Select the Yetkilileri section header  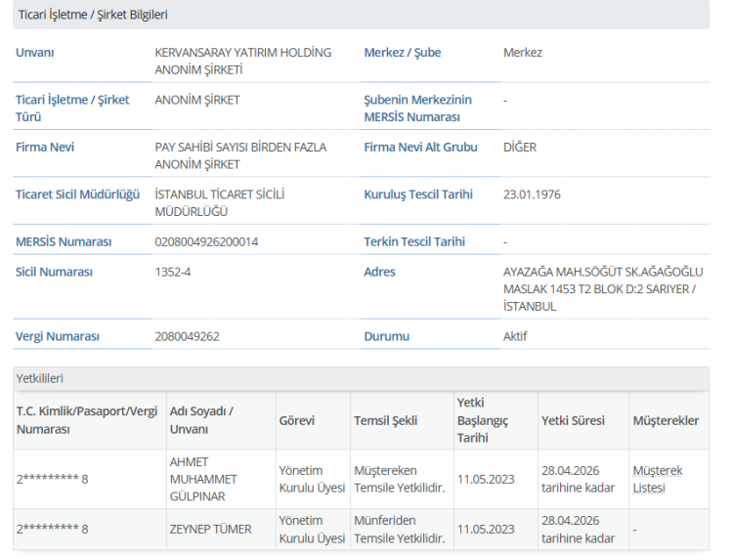coord(41,378)
